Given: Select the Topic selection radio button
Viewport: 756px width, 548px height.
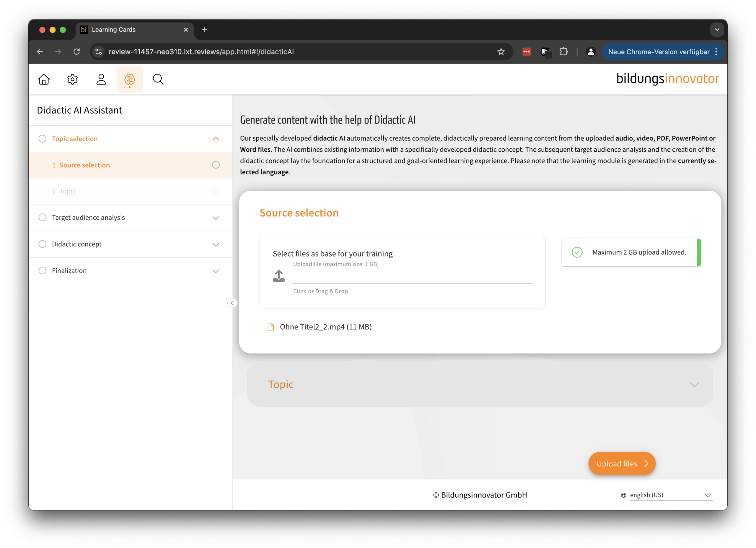Looking at the screenshot, I should [x=42, y=138].
